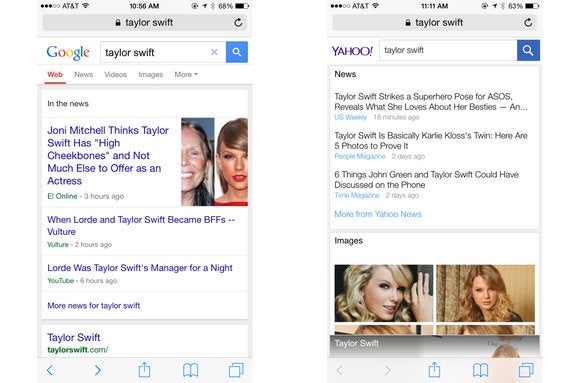Open bookmarks in Yahoo Safari window
580x383 pixels.
480,370
